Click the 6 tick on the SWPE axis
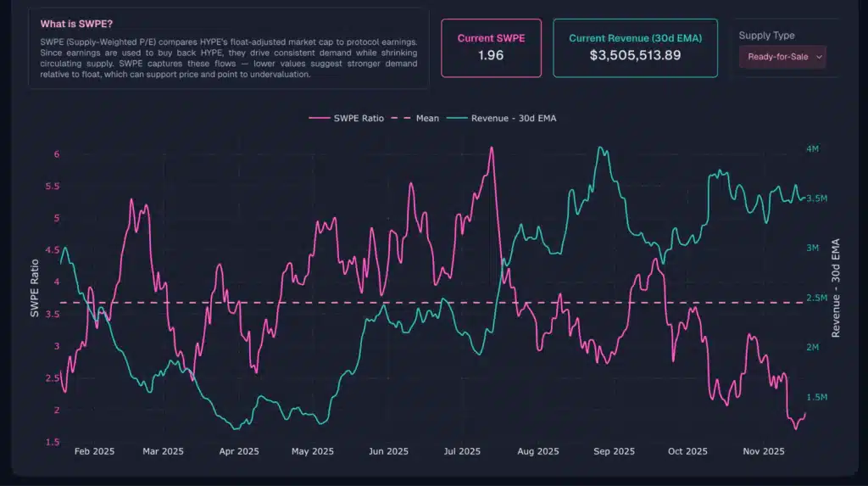This screenshot has width=868, height=486. [x=57, y=154]
